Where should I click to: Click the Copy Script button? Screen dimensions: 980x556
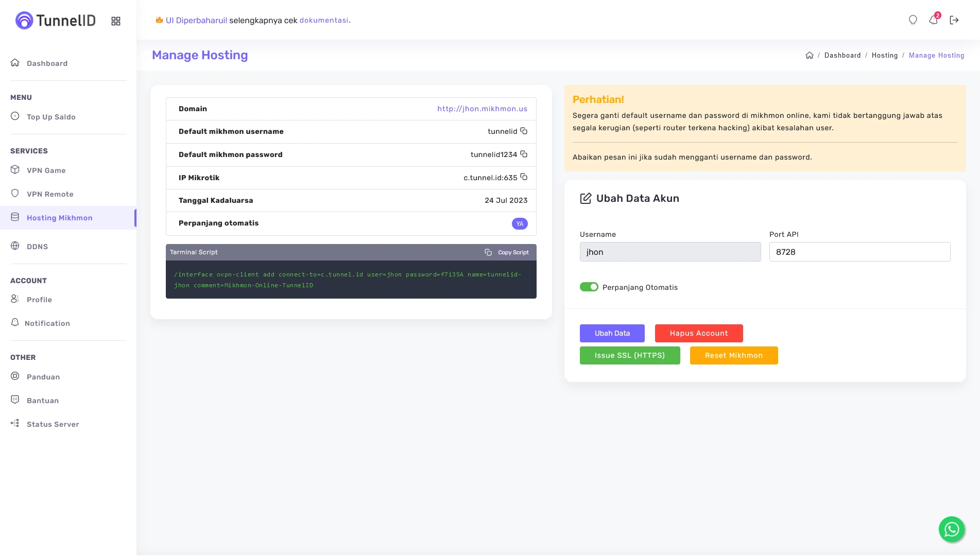pos(507,252)
